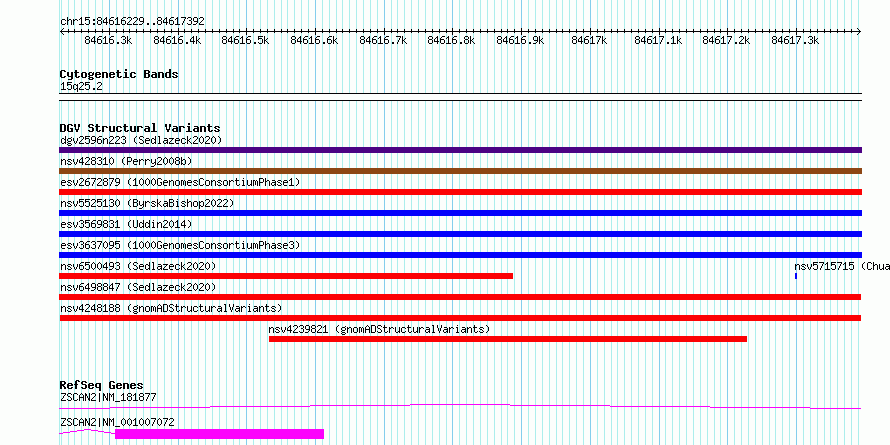Click the 84617.1k ruler tick label
Image resolution: width=890 pixels, height=445 pixels.
658,40
